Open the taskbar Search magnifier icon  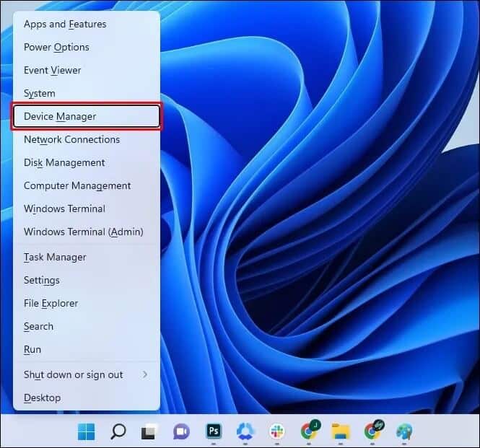click(x=118, y=431)
